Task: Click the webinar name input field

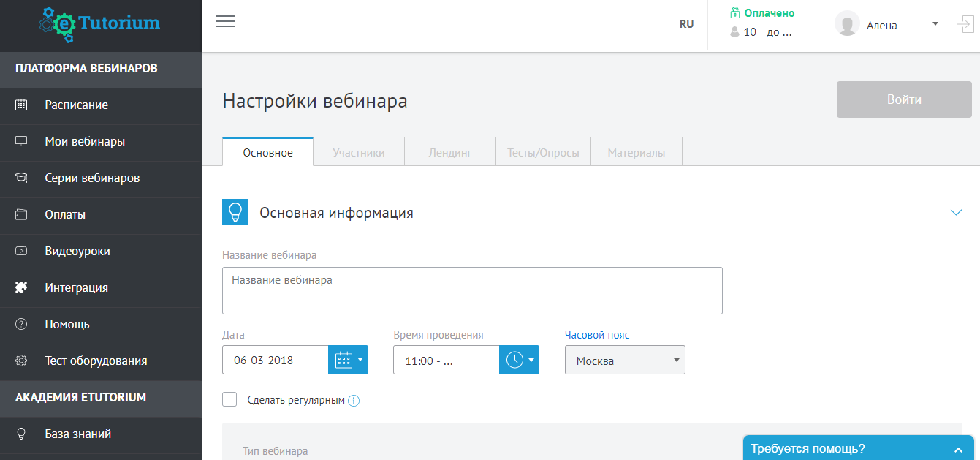Action: 471,290
